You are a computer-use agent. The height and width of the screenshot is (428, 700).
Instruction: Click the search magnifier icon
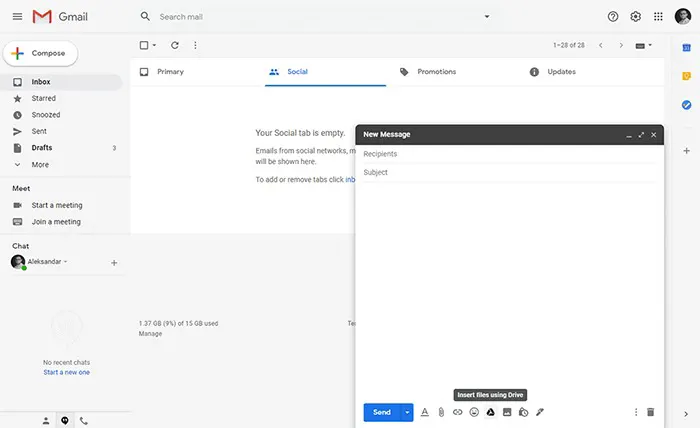pyautogui.click(x=145, y=17)
